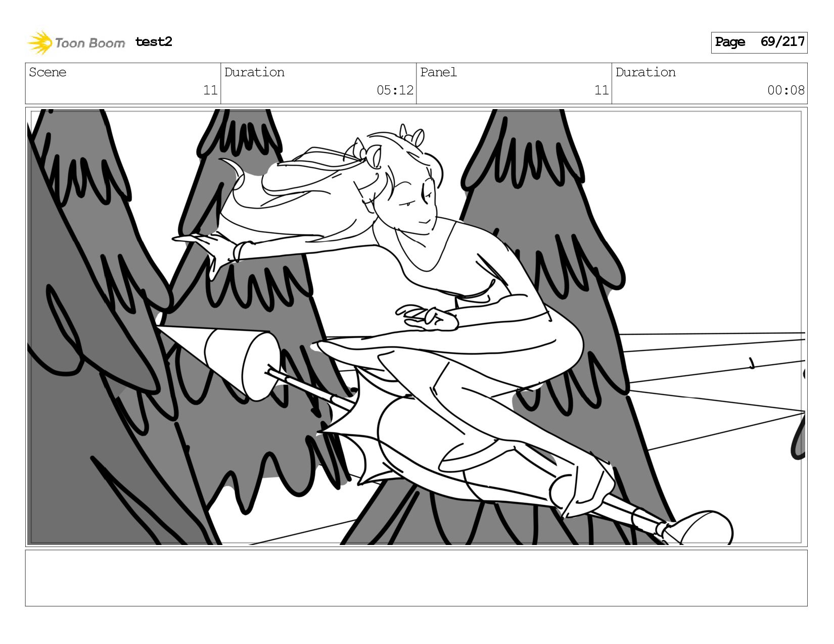
Task: Click the panel duration value 00:08
Action: [786, 90]
